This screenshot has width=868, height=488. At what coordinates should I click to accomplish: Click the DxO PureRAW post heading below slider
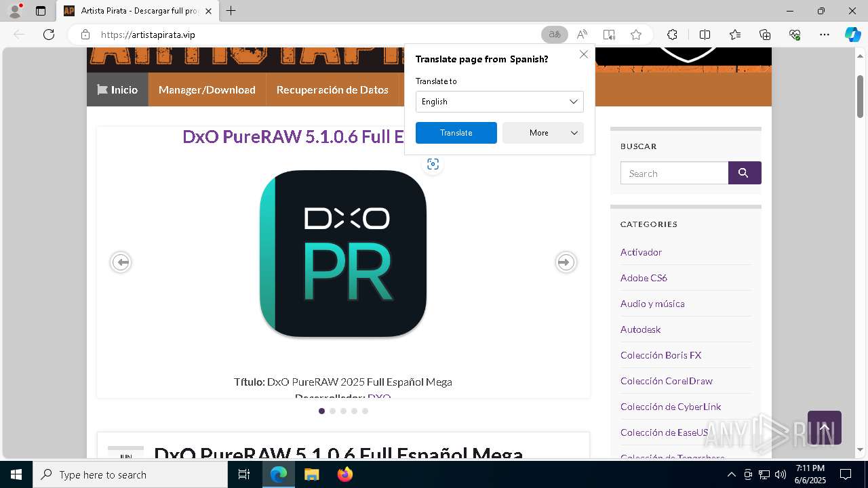[338, 453]
